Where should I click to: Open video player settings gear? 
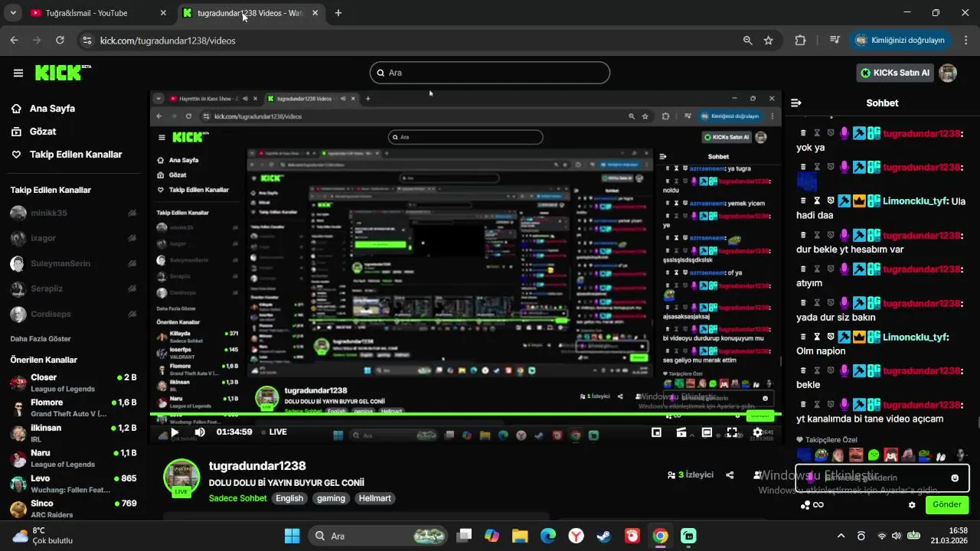(757, 432)
